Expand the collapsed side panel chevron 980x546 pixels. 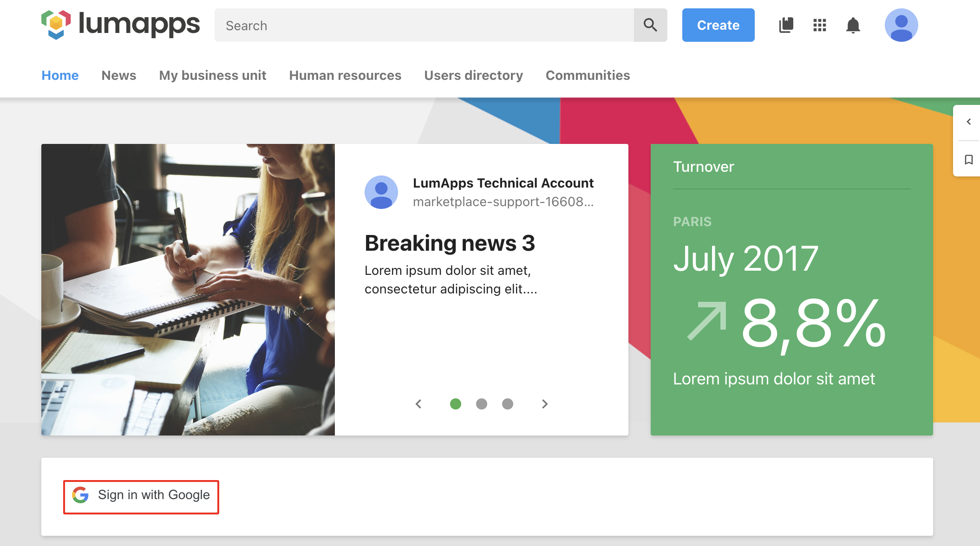968,122
